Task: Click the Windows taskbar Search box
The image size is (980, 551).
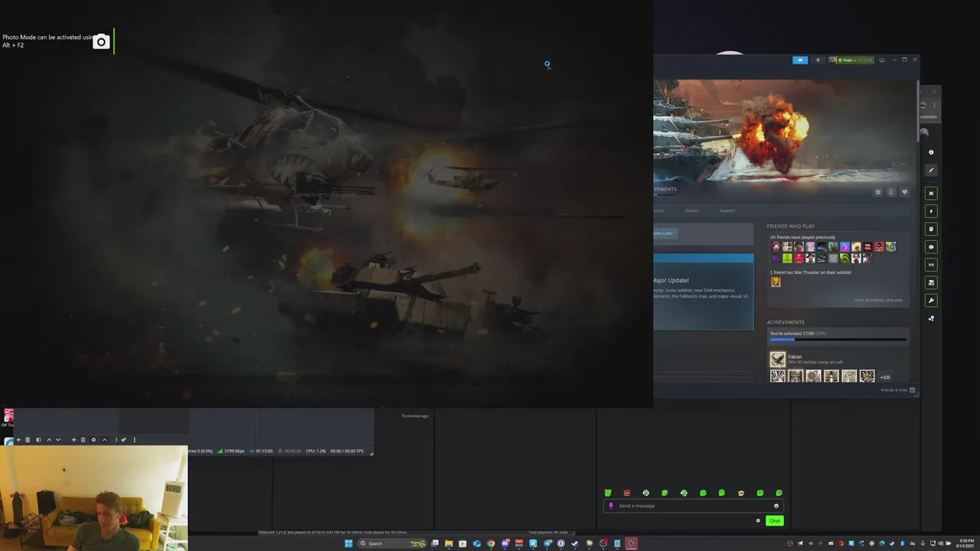Action: point(392,543)
